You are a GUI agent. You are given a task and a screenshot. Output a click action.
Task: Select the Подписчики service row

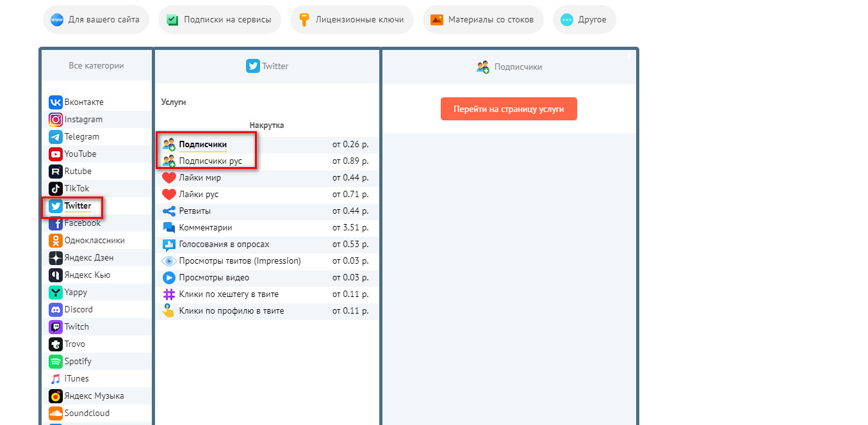[266, 145]
